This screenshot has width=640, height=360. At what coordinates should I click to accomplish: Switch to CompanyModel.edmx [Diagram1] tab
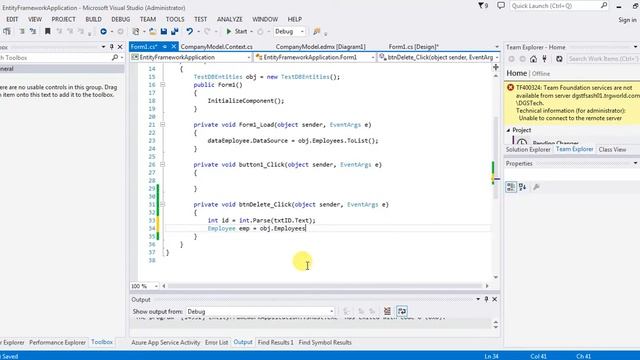320,47
